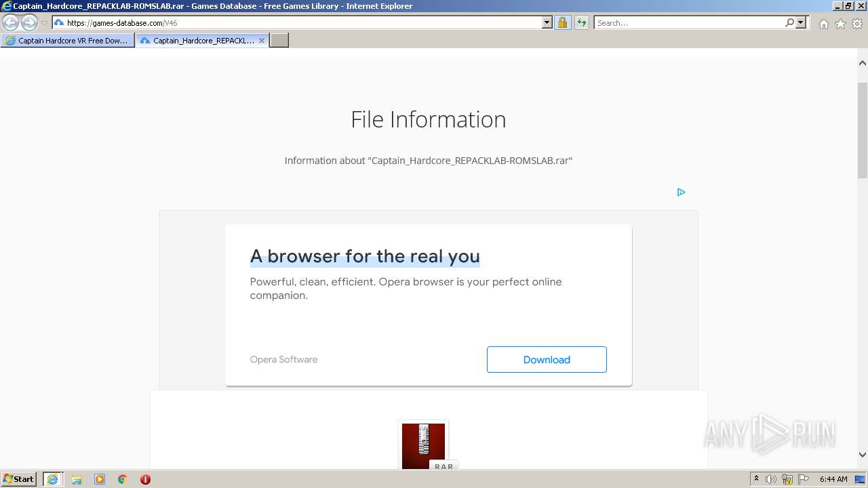
Task: Click the address bar URL field
Action: pos(297,23)
